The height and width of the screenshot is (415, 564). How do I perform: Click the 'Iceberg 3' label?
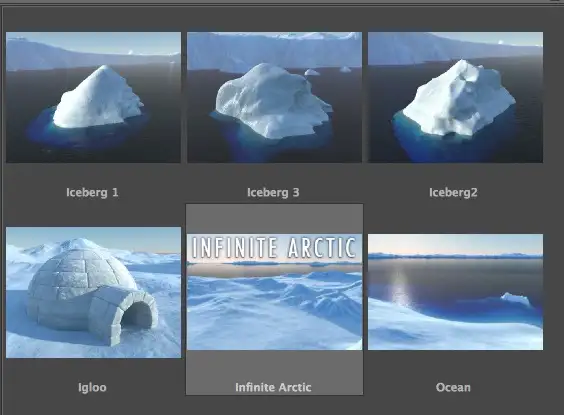coord(273,193)
